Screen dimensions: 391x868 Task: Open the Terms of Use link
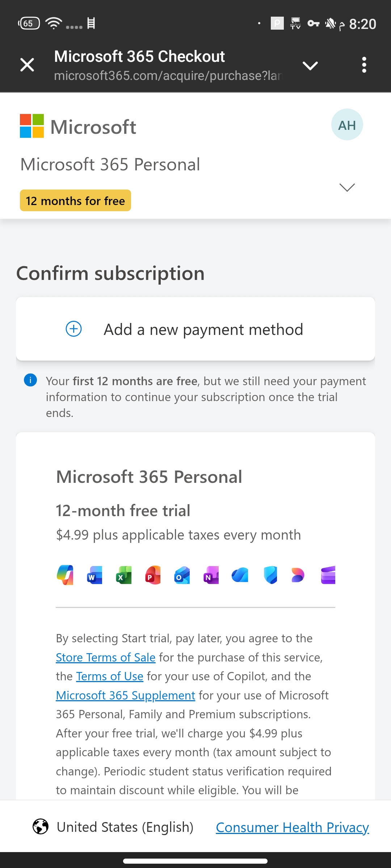(110, 676)
